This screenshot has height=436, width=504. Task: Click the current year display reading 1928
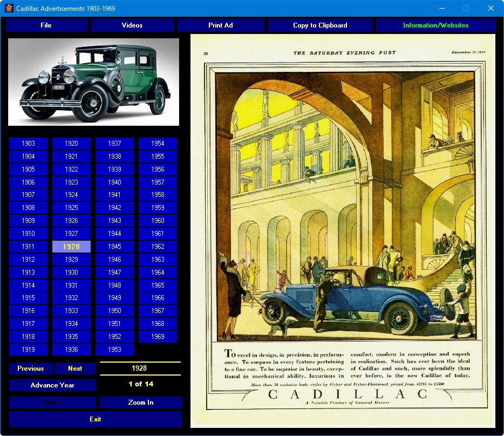(140, 369)
